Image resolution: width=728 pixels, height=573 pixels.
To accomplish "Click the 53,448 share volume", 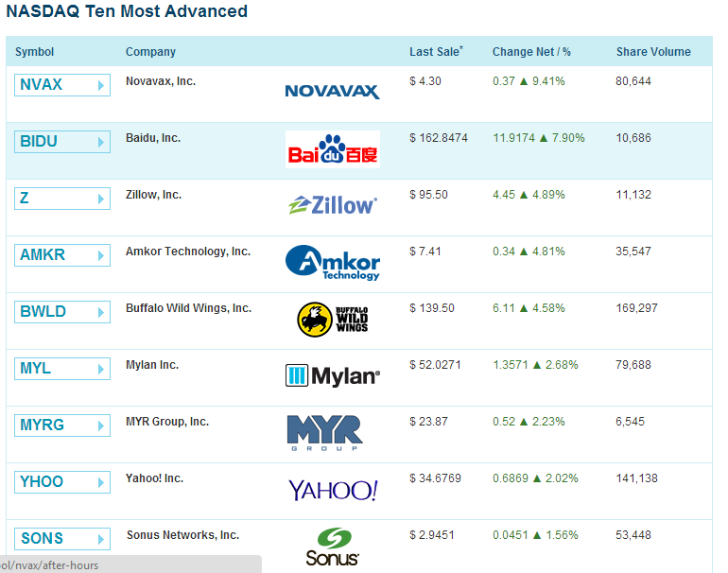I will point(633,535).
